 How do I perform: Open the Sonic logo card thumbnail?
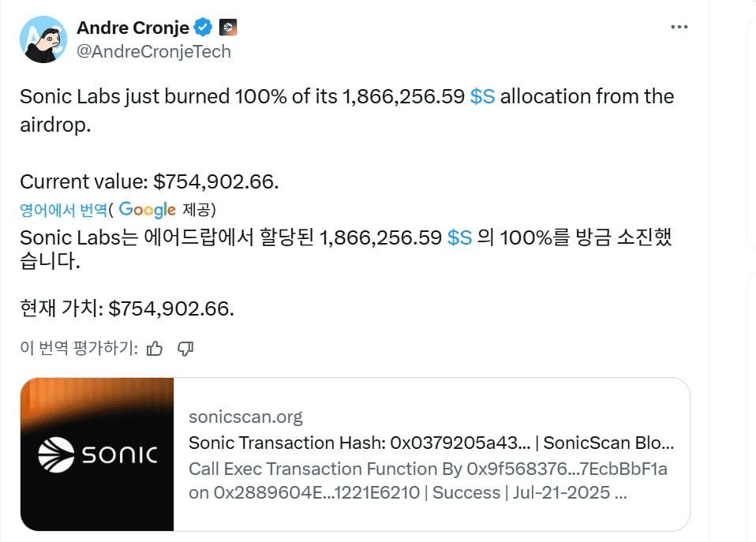[x=97, y=454]
